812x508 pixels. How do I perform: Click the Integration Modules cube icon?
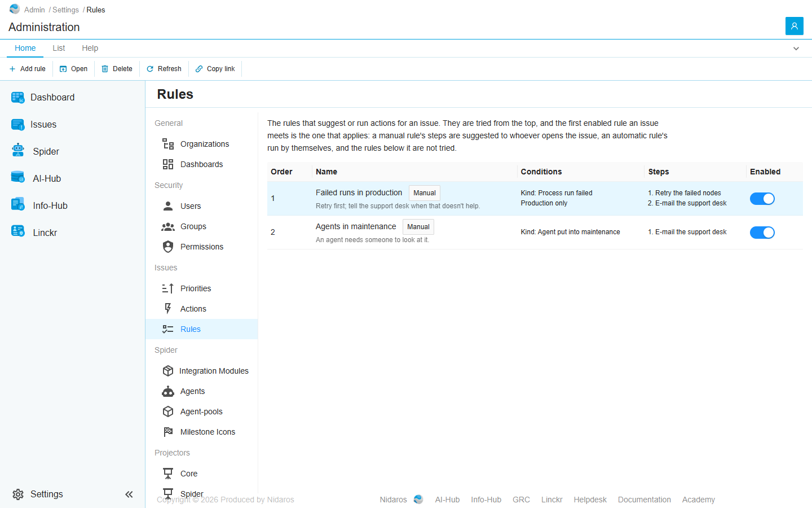coord(168,371)
